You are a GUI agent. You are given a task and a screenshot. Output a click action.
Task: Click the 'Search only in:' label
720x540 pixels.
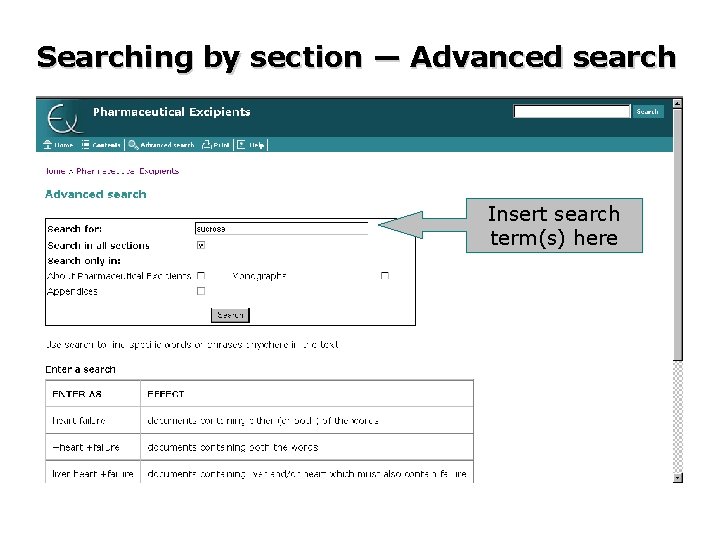pos(84,261)
